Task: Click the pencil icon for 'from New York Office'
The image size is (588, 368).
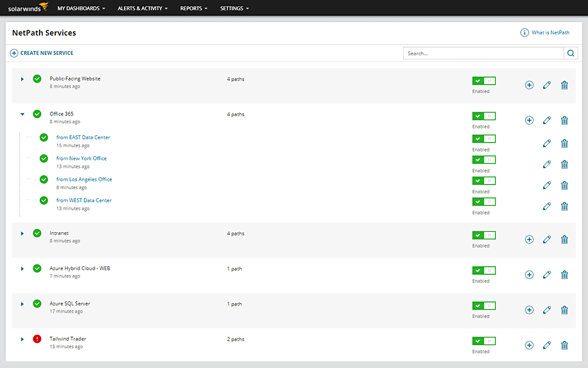Action: (547, 164)
